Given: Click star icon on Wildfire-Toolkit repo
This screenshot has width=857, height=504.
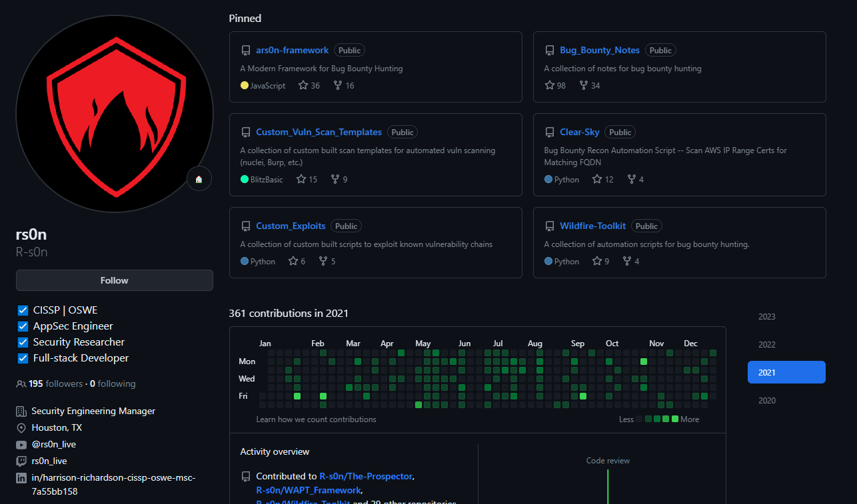Looking at the screenshot, I should pos(597,262).
